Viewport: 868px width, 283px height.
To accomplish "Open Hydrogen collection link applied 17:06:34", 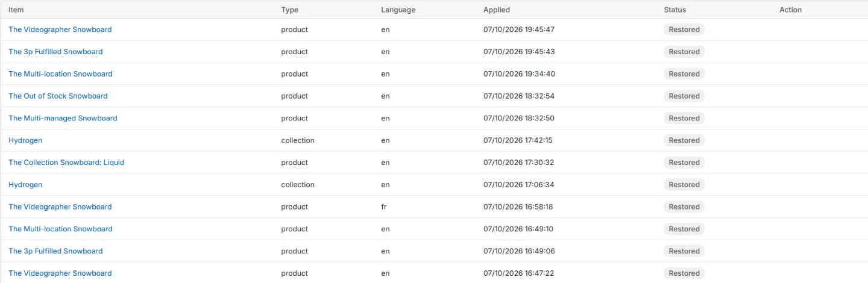I will click(25, 185).
